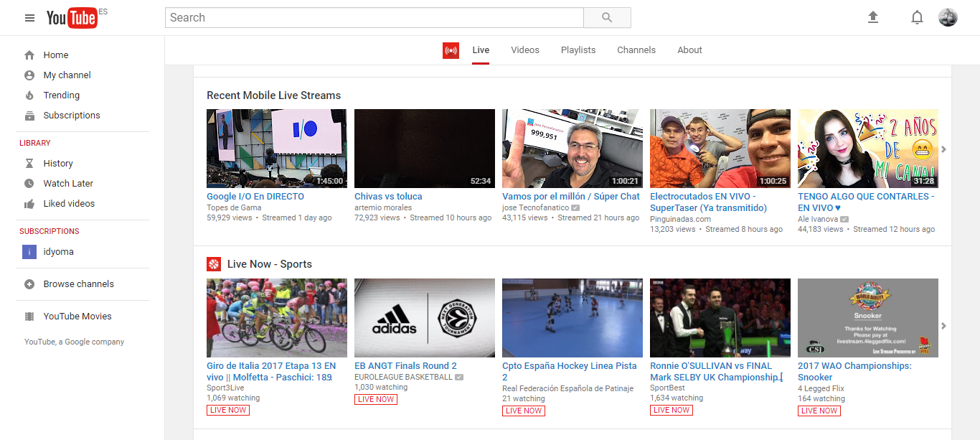Click Google I/O stage thumbnail
Viewport: 980px width, 440px height.
pyautogui.click(x=277, y=149)
